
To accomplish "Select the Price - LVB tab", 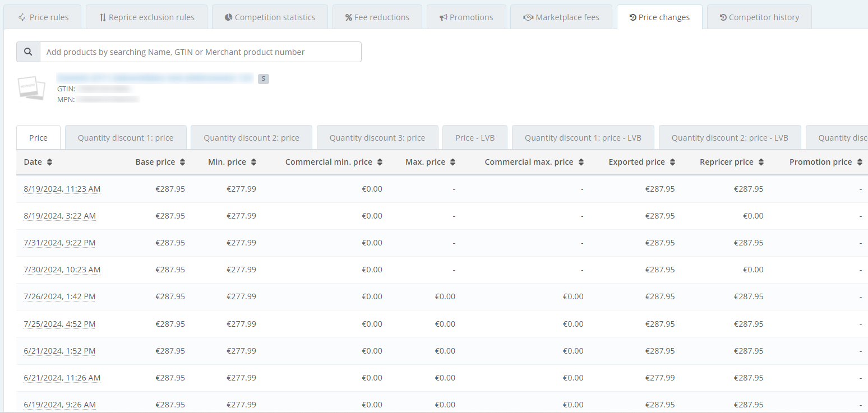I will coord(474,138).
